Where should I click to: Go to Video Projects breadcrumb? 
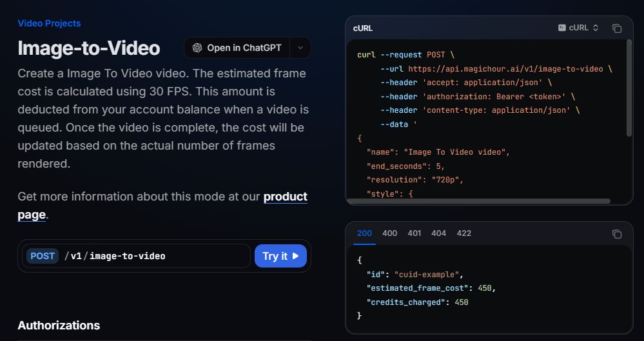point(49,23)
